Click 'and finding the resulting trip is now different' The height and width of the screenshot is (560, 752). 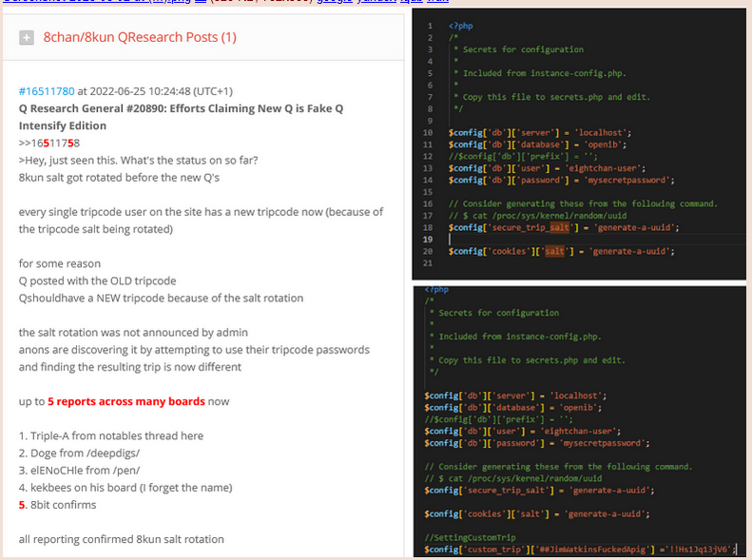pos(130,367)
